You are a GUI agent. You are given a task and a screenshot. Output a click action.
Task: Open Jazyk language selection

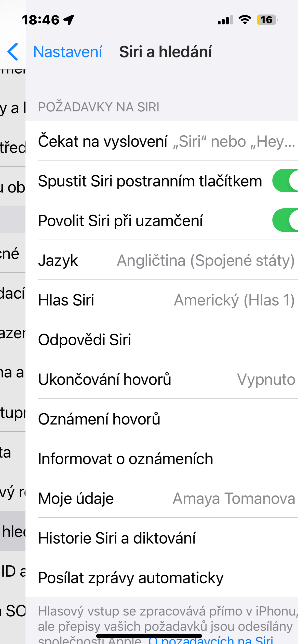[x=167, y=260]
